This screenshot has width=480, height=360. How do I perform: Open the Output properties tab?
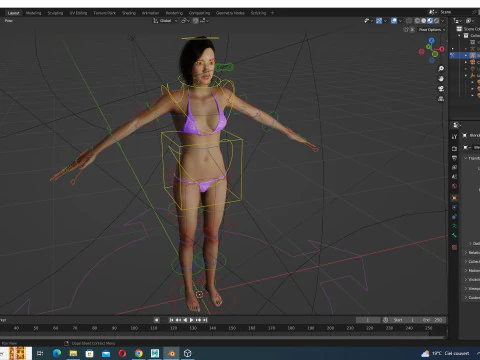pos(454,158)
